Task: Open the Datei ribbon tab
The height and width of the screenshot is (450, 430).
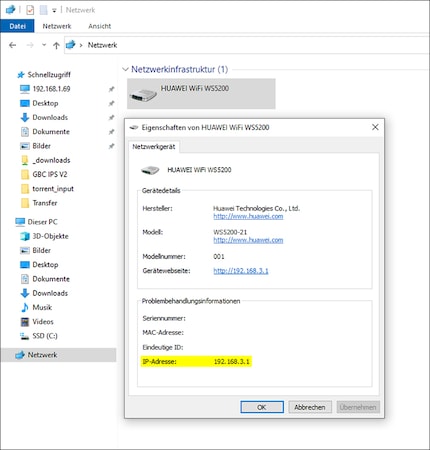Action: click(x=17, y=26)
